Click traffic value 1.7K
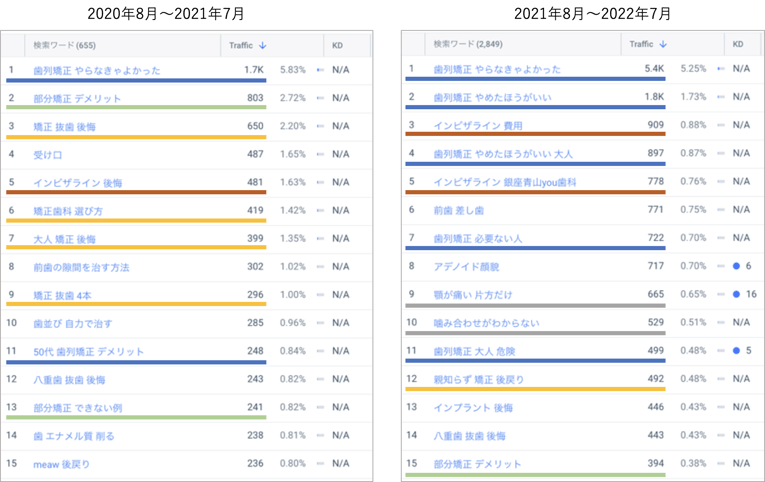This screenshot has height=482, width=765. (254, 70)
